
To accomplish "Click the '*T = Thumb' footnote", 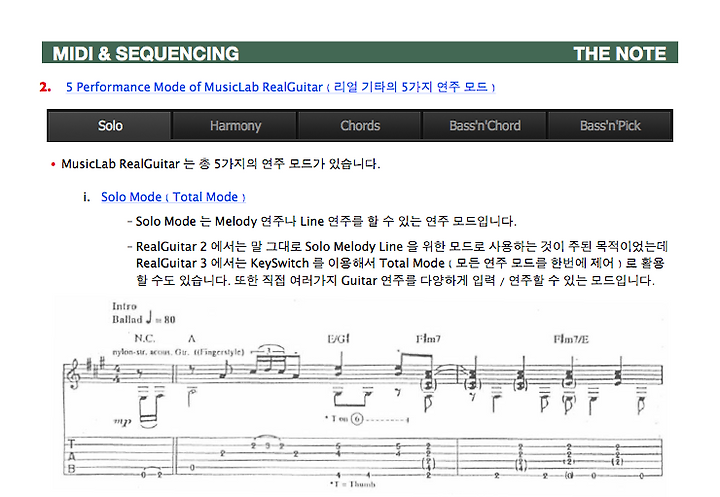I will click(x=352, y=484).
